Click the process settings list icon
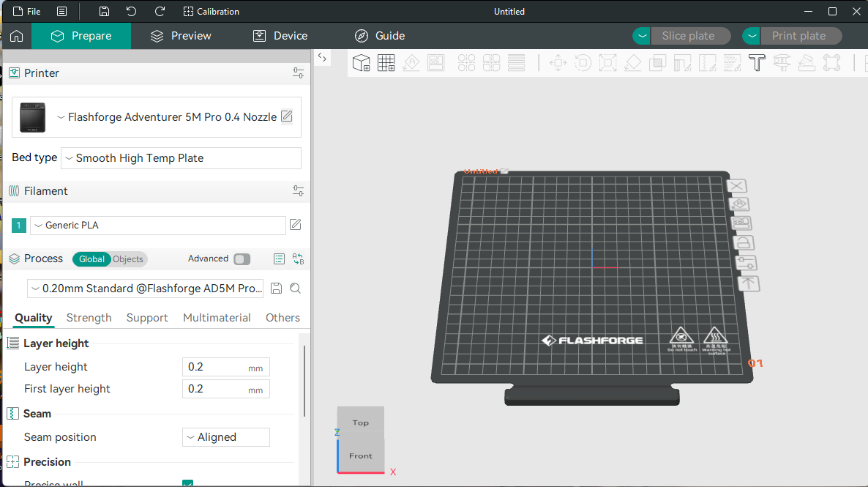868x487 pixels. pyautogui.click(x=279, y=259)
